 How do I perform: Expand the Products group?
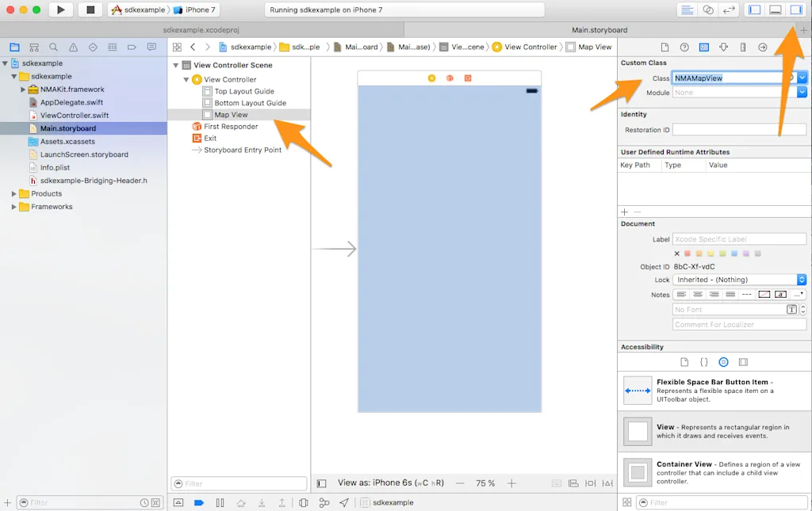(14, 193)
